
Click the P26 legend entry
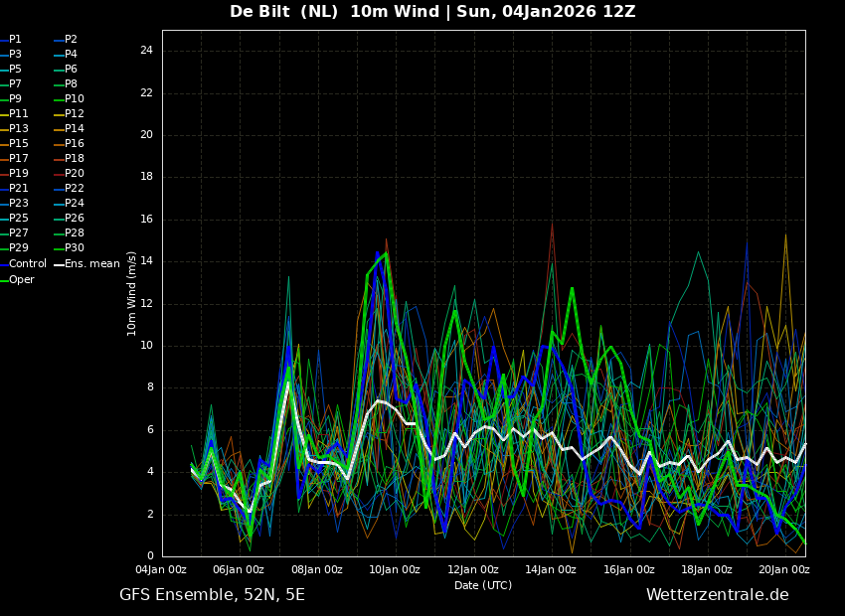[x=69, y=218]
